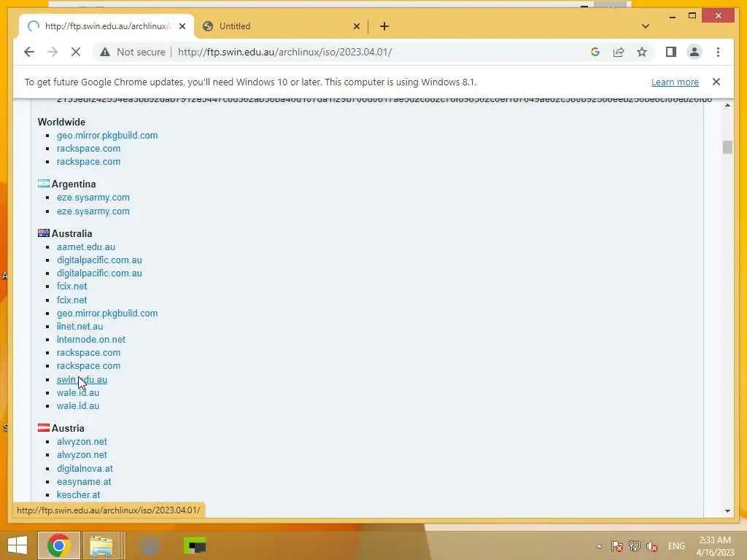This screenshot has height=560, width=747.
Task: Open the Action Center flag icon
Action: click(x=617, y=546)
